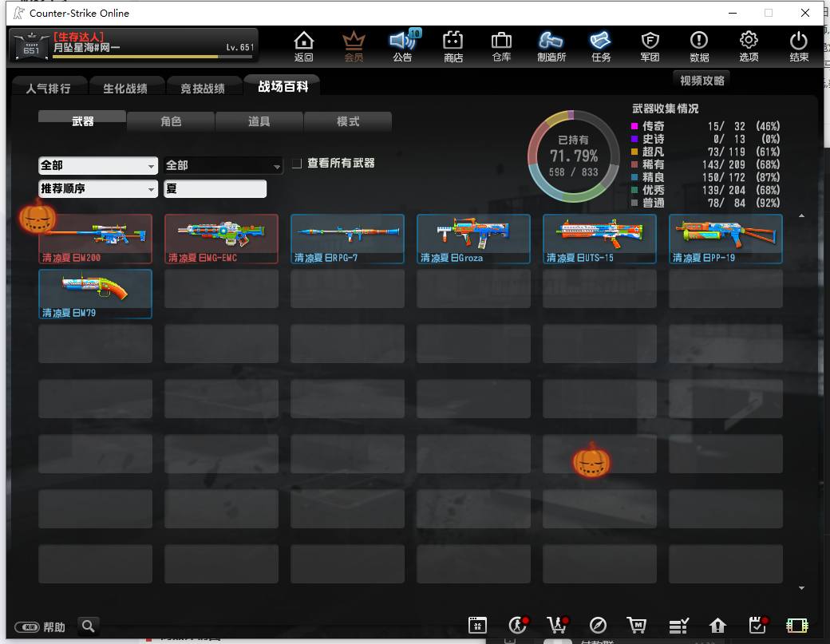Open the M shopping cart icon
This screenshot has height=644, width=830.
[637, 625]
